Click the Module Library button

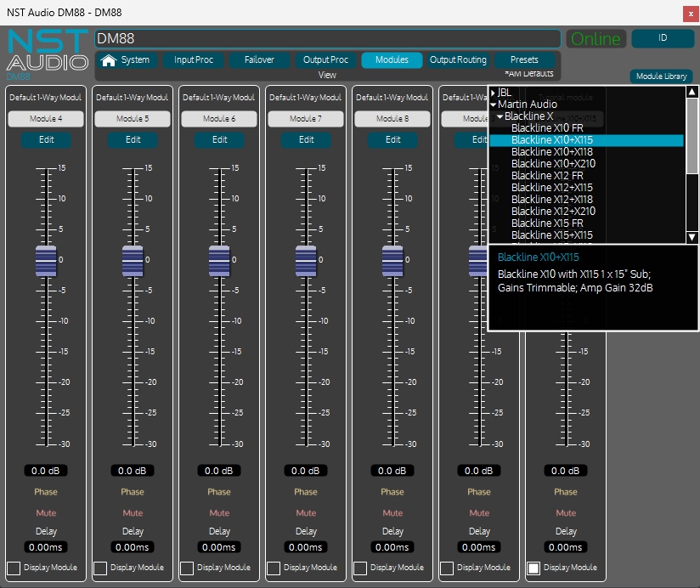pos(661,76)
